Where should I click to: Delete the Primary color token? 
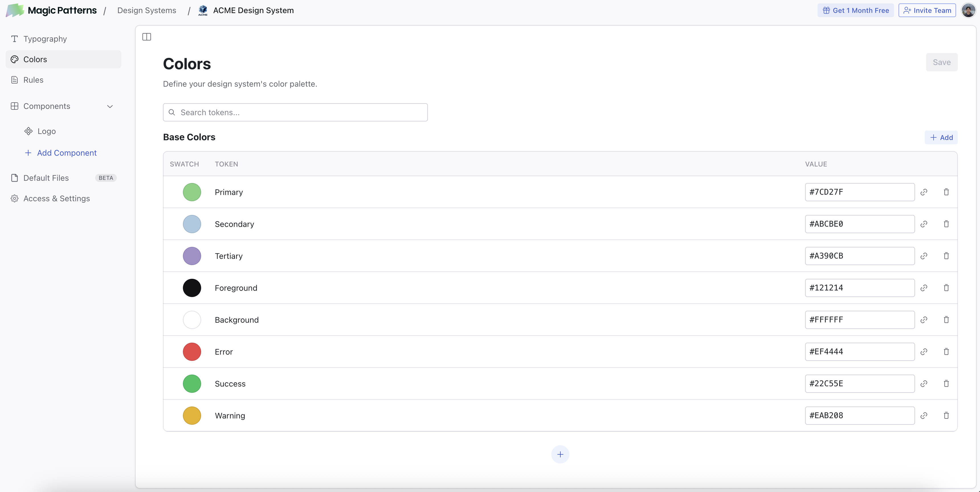point(946,192)
